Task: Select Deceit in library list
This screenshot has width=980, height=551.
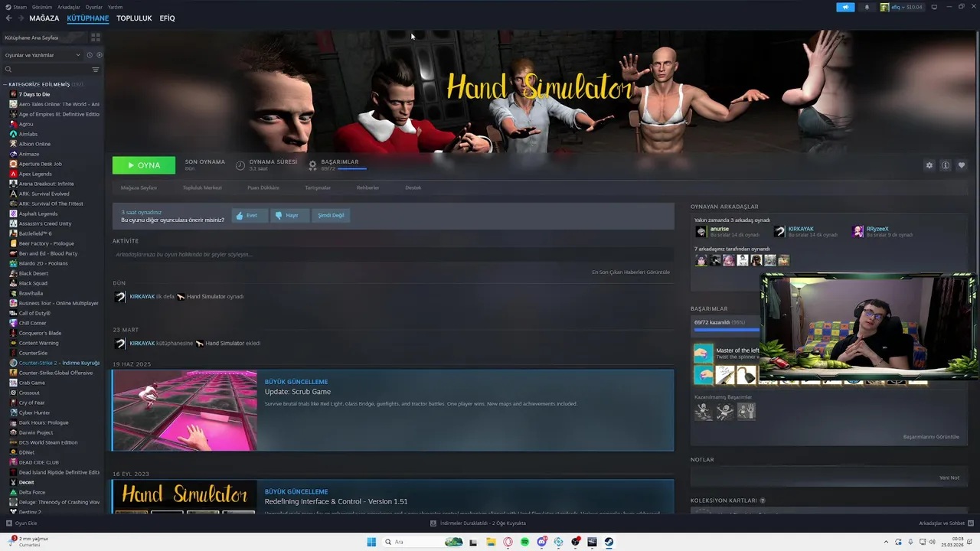Action: click(26, 482)
